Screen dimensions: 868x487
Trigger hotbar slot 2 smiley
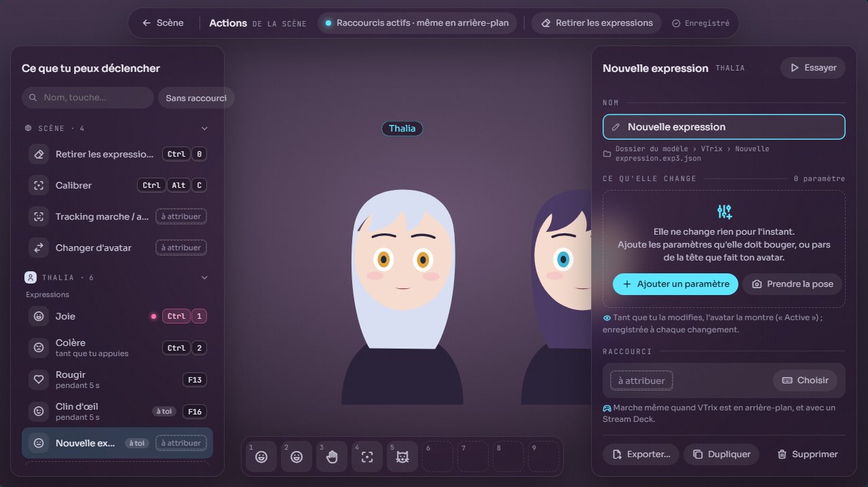pyautogui.click(x=297, y=456)
